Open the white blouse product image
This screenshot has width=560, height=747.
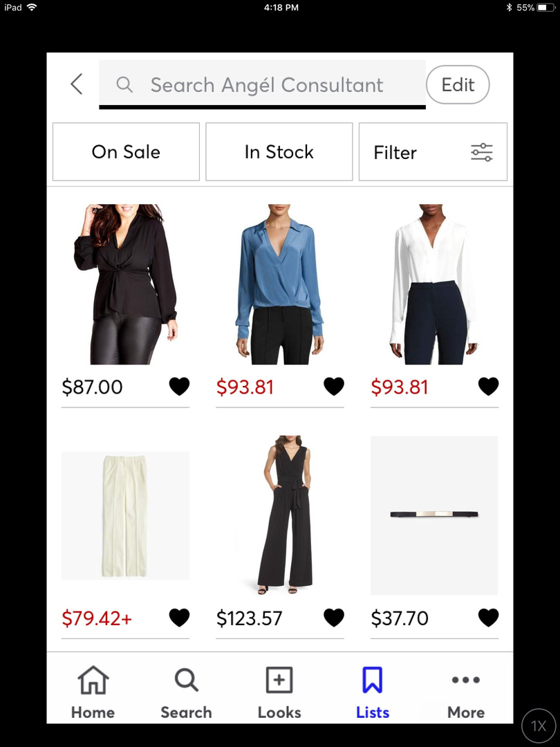pos(433,284)
